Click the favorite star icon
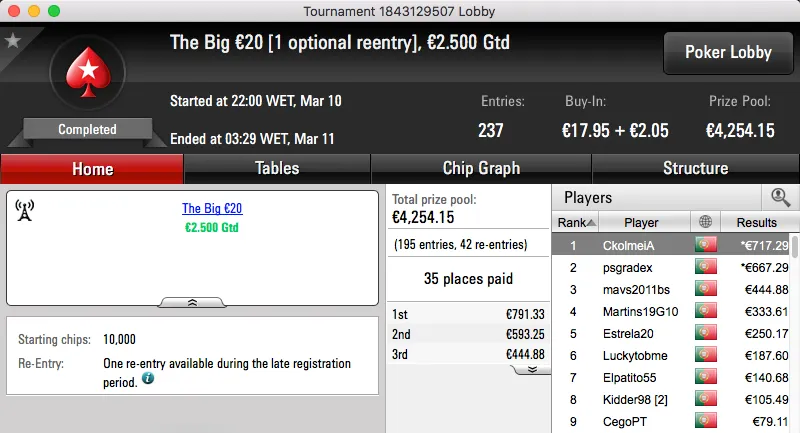800x433 pixels. pos(12,41)
